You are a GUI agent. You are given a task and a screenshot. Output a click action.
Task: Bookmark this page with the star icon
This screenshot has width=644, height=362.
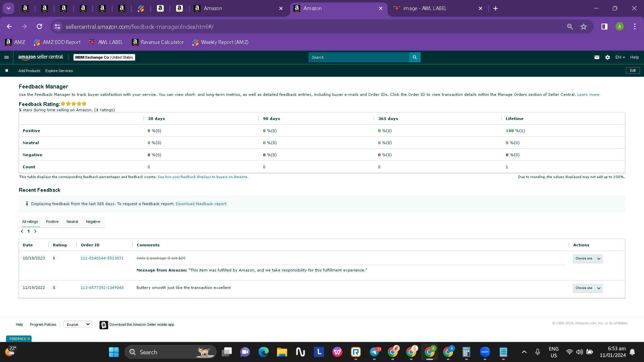(584, 26)
